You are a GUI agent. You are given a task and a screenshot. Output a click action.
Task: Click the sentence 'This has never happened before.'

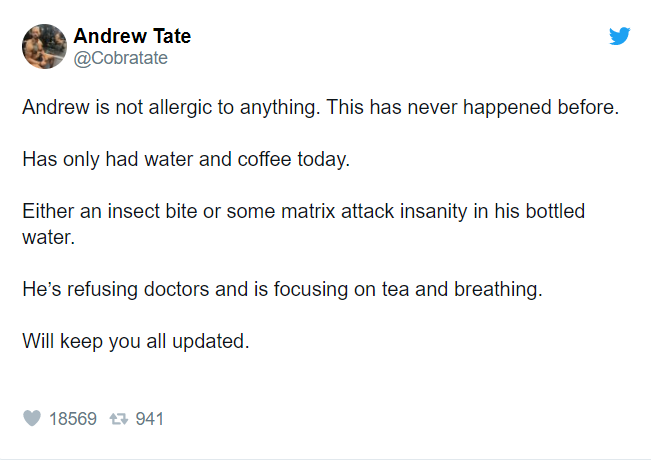tap(473, 108)
